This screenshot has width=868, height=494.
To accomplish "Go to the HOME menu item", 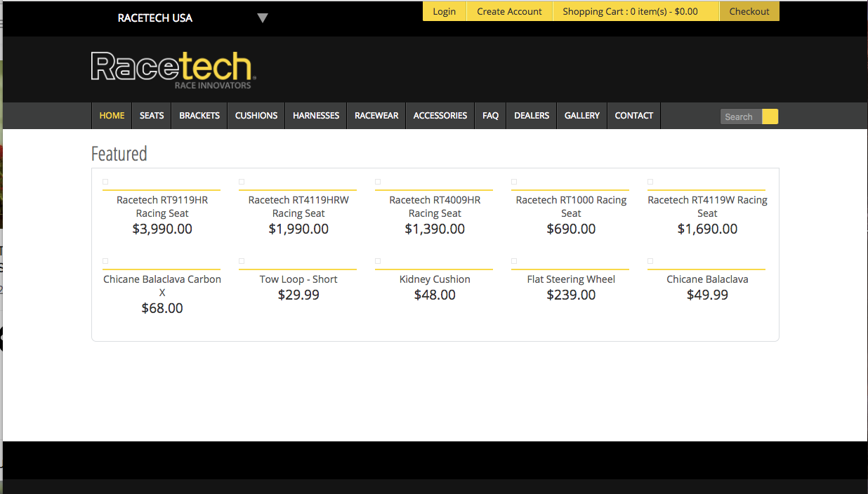I will coord(112,116).
